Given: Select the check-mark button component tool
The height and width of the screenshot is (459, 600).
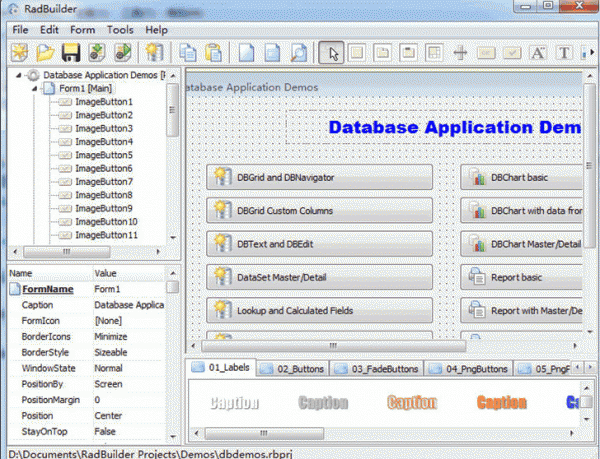Looking at the screenshot, I should tap(512, 53).
